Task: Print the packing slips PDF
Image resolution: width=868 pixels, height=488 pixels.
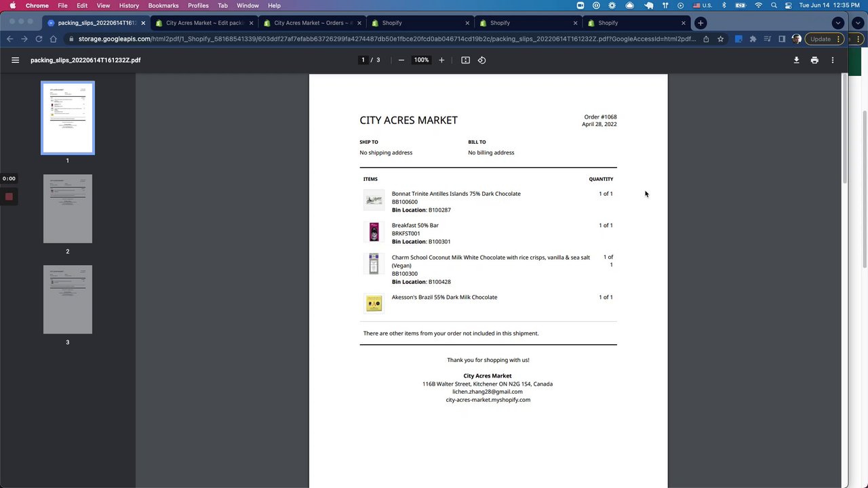Action: (814, 60)
